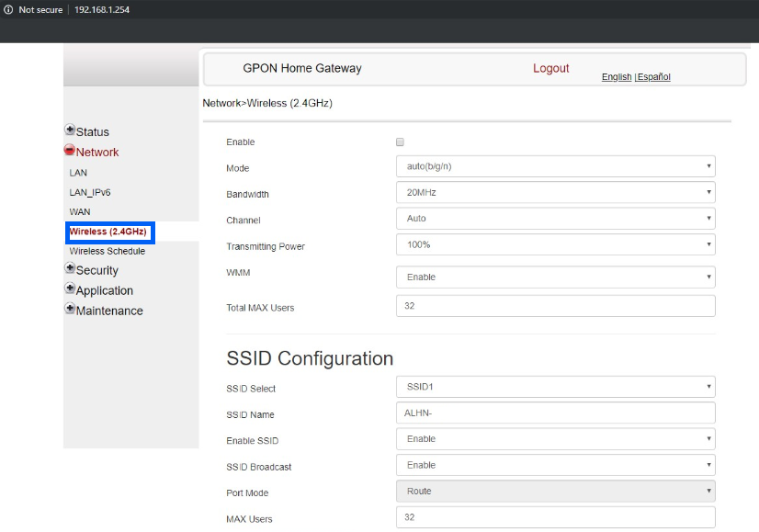This screenshot has height=532, width=759.
Task: Click the Not secure label
Action: (x=40, y=10)
